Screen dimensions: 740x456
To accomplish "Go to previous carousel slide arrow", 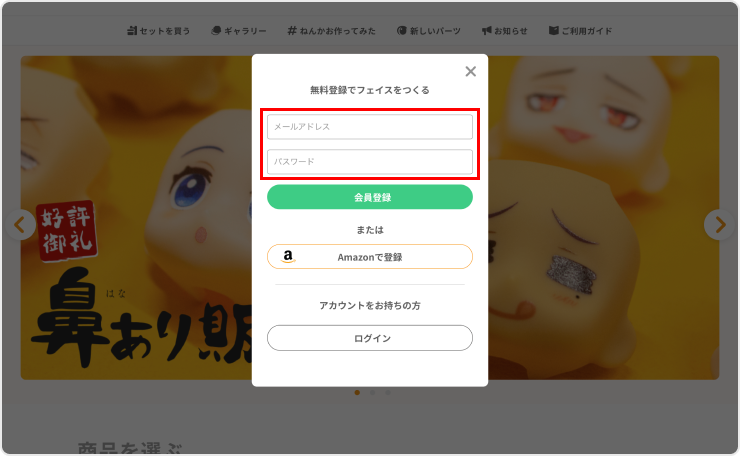I will click(x=21, y=224).
